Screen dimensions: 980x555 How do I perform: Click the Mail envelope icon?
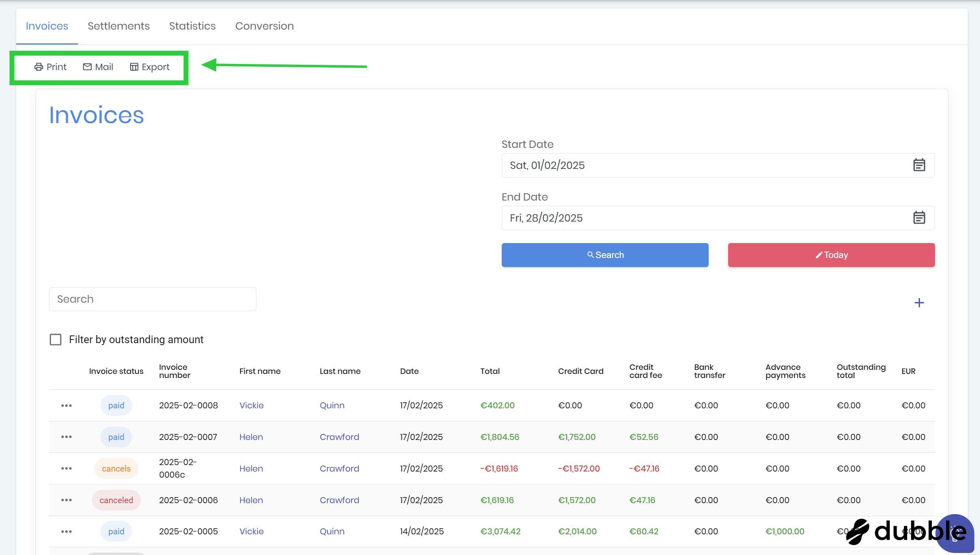pyautogui.click(x=87, y=67)
